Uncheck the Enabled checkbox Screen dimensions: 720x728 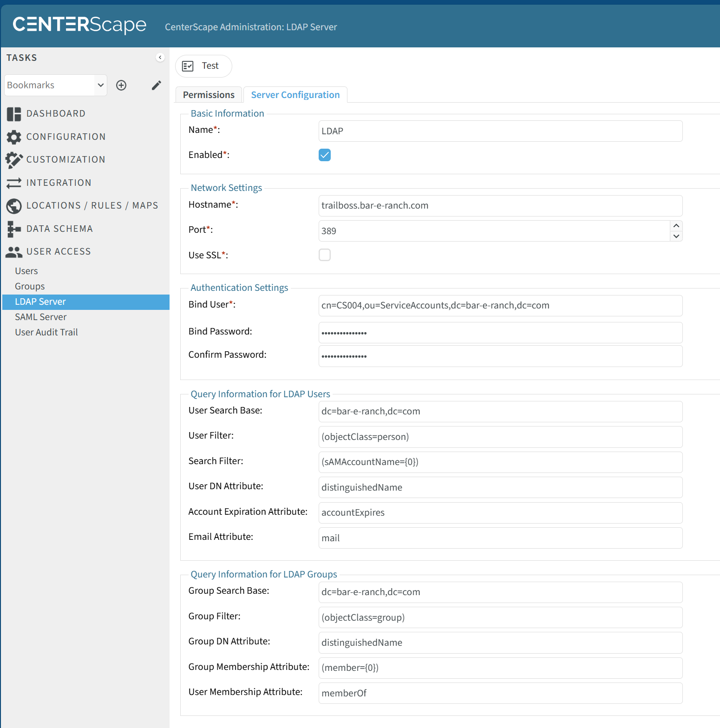[x=325, y=155]
